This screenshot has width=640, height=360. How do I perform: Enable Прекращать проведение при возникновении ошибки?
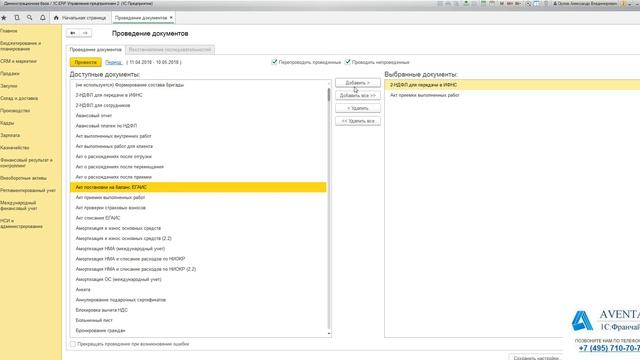click(73, 344)
